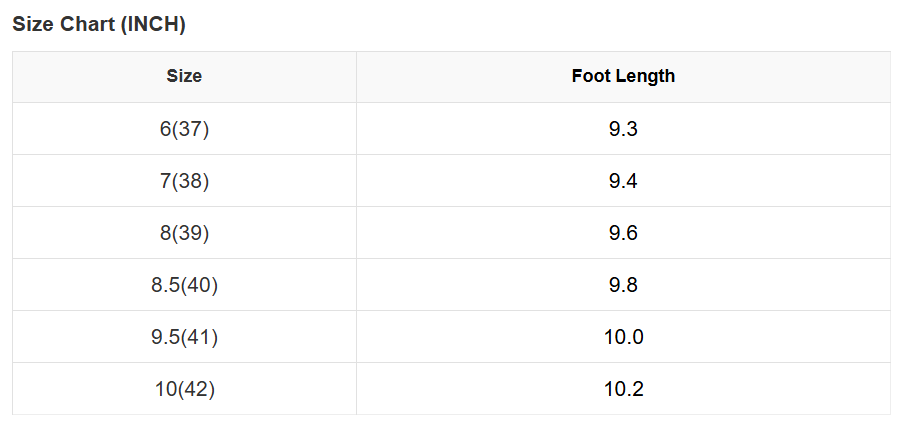Select the 9.3 foot length value
This screenshot has width=906, height=439.
623,129
